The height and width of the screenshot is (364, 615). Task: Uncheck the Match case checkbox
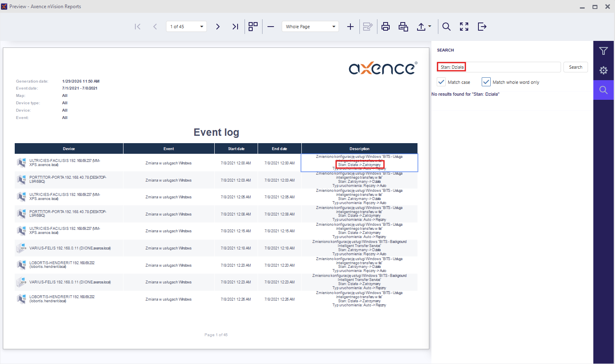point(442,82)
